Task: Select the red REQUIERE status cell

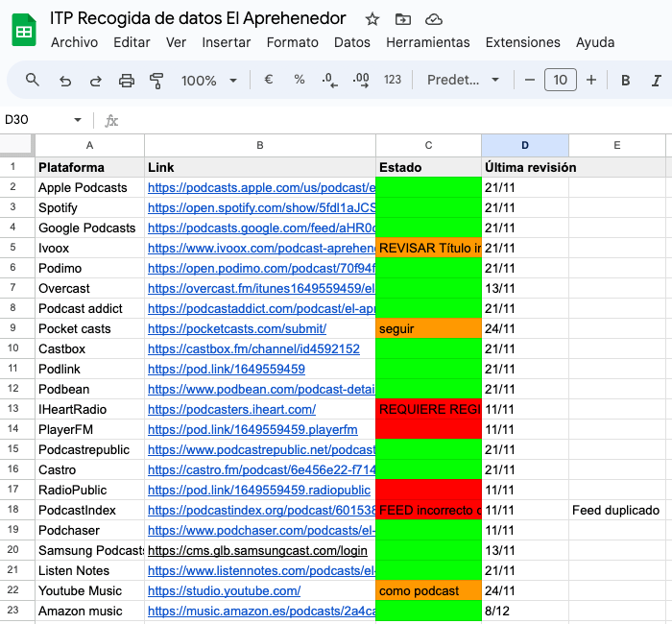Action: [428, 409]
